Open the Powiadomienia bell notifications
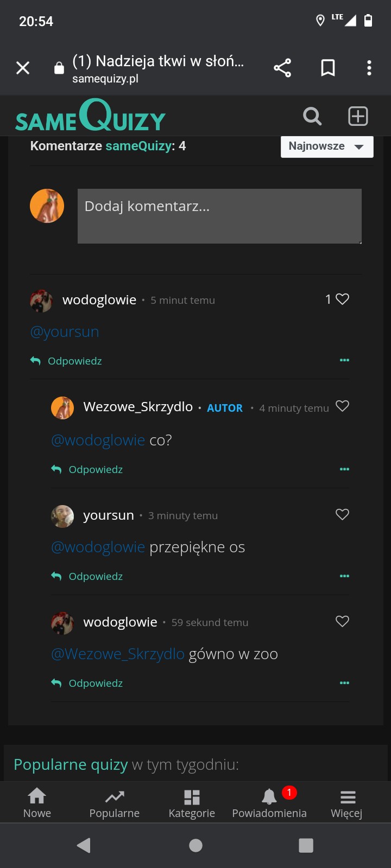The width and height of the screenshot is (391, 868). click(269, 803)
